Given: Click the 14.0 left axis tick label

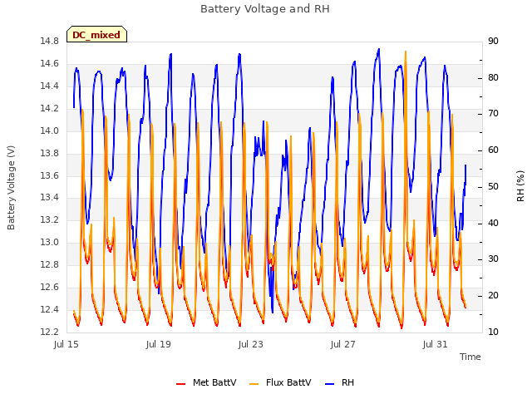Looking at the screenshot, I should (x=50, y=131).
